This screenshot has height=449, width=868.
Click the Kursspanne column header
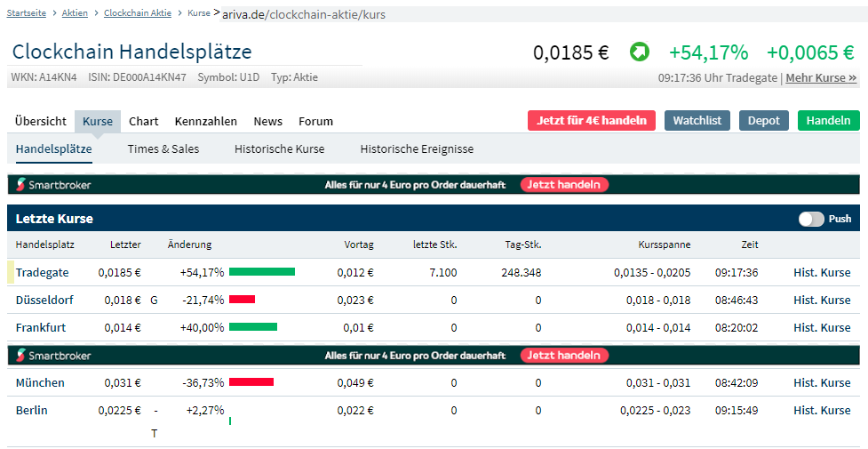(x=665, y=245)
